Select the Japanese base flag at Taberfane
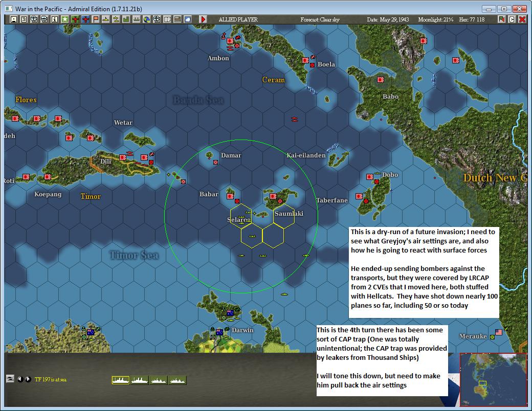This screenshot has width=532, height=411. pyautogui.click(x=359, y=196)
